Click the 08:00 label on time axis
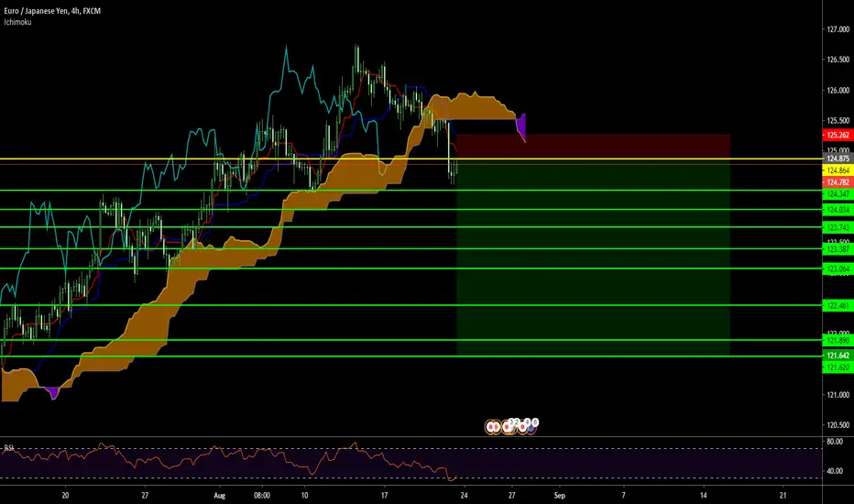This screenshot has height=504, width=854. [262, 495]
